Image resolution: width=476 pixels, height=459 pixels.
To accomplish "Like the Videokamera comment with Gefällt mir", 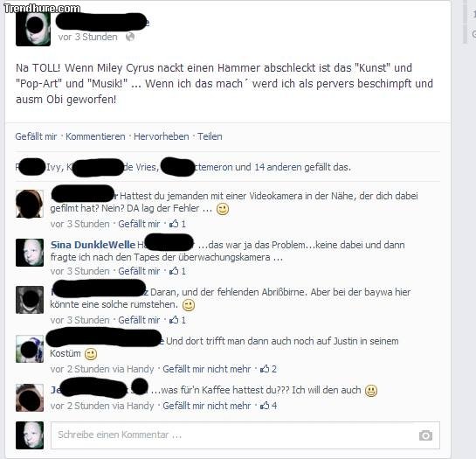I will coord(139,224).
